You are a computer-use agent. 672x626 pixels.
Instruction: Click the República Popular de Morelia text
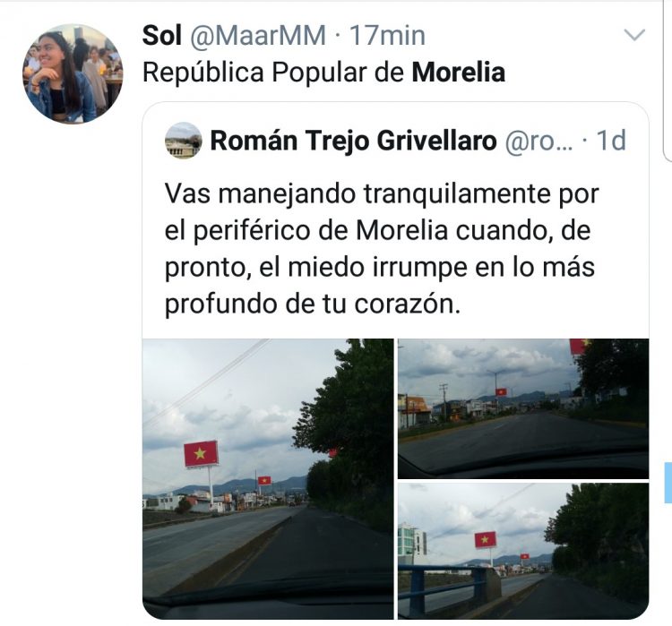[323, 72]
